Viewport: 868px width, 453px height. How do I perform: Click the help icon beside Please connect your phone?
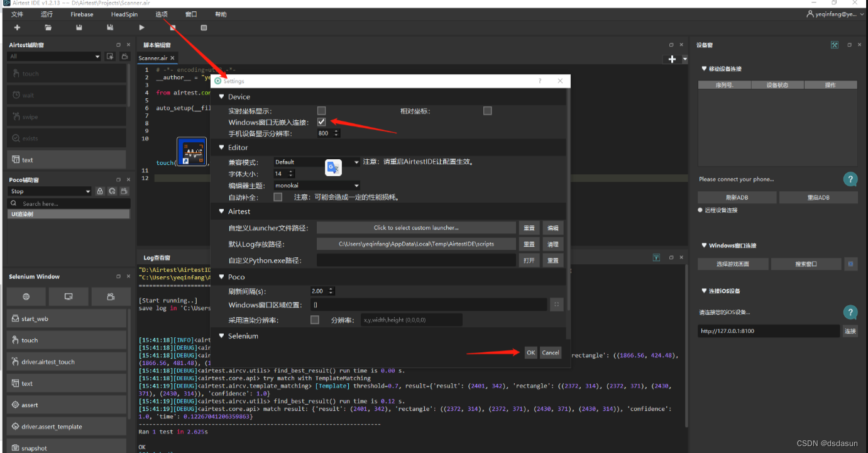850,179
